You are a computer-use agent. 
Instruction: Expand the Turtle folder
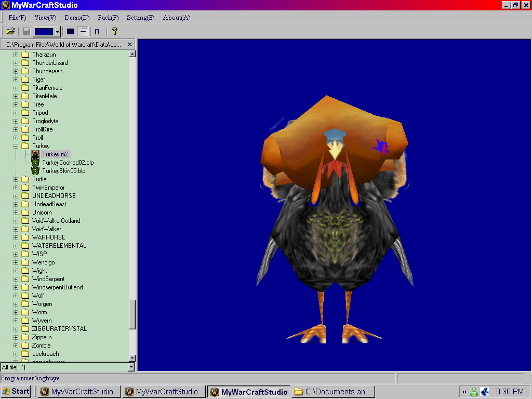[16, 179]
